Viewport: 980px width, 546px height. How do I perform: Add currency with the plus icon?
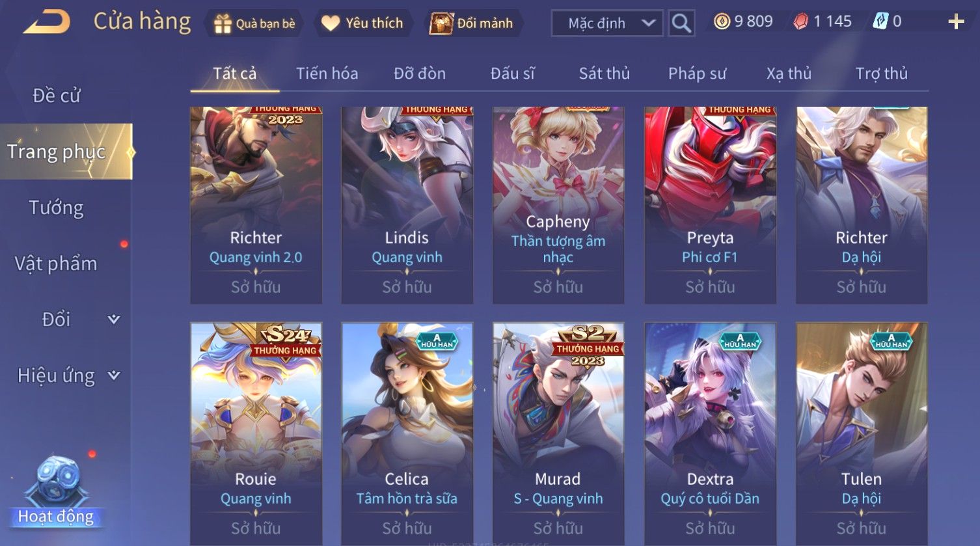coord(956,22)
